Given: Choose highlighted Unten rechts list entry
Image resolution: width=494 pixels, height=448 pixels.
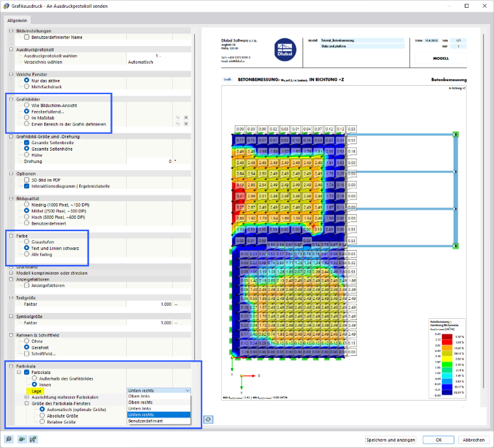Looking at the screenshot, I should click(x=159, y=415).
